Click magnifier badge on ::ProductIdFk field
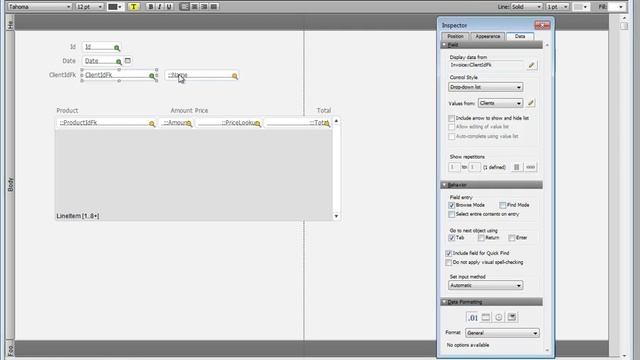 (x=152, y=124)
